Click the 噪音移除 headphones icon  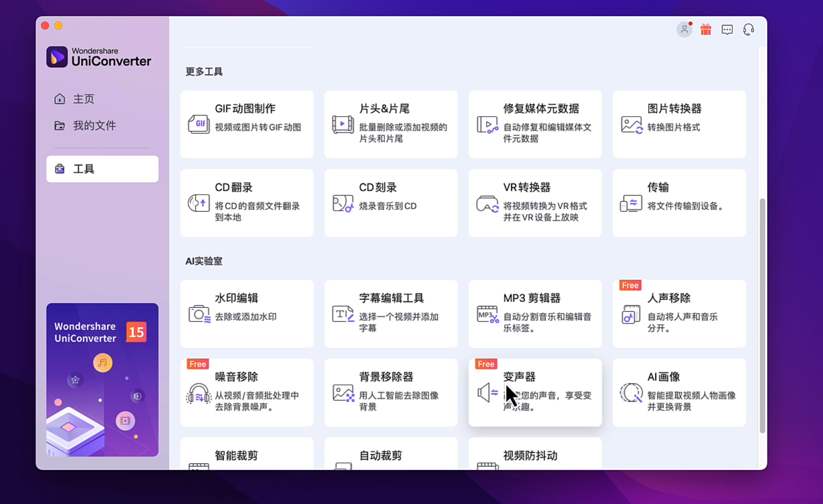pyautogui.click(x=198, y=393)
